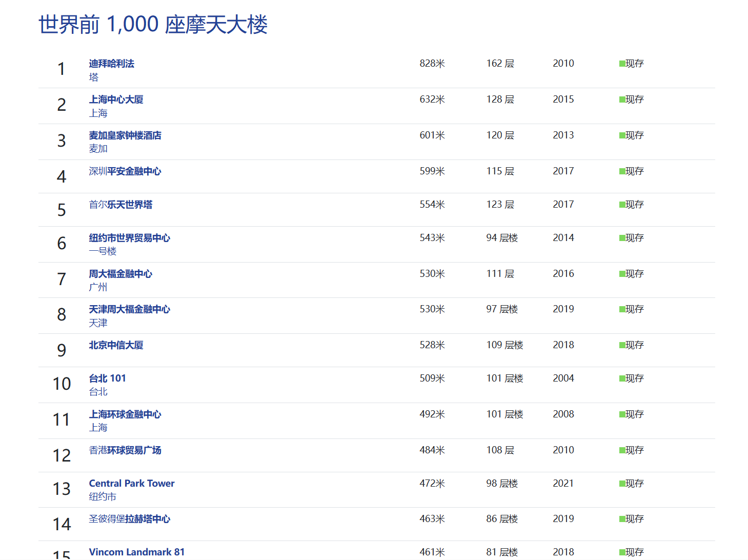The width and height of the screenshot is (748, 560).
Task: Click 纽约市世界贸易中心 link
Action: pos(129,238)
